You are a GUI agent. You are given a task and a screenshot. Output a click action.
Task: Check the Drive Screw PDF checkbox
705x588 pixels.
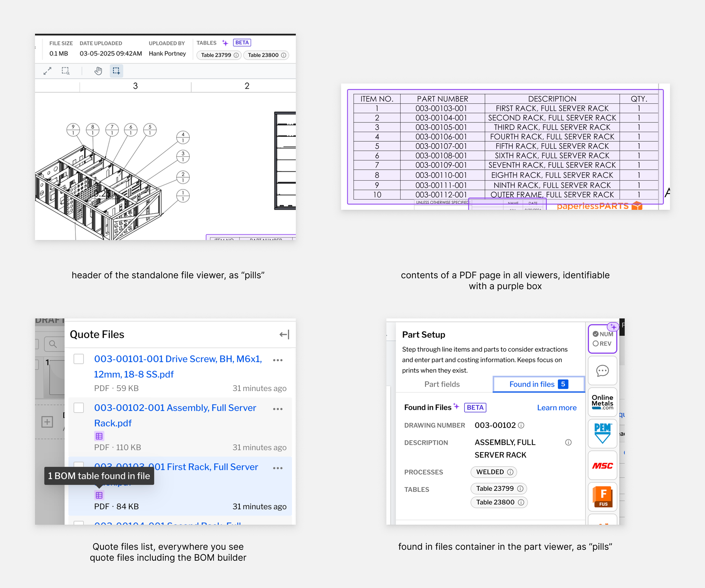pyautogui.click(x=79, y=359)
